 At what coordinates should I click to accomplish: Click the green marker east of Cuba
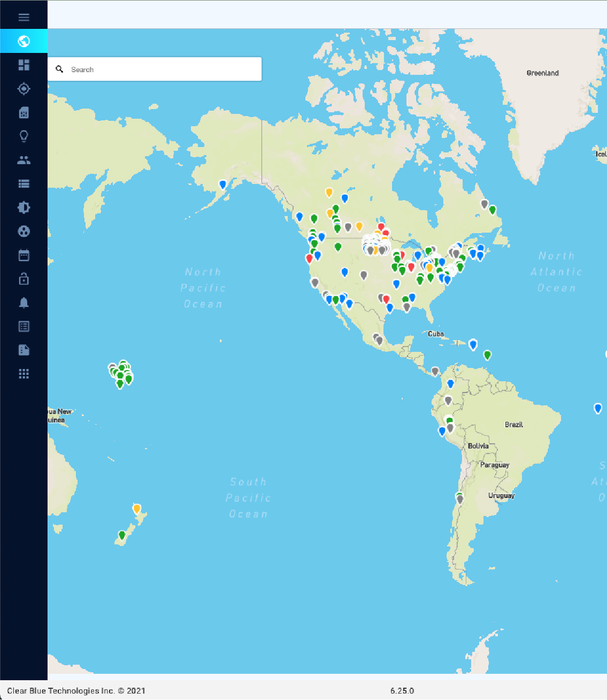[487, 355]
